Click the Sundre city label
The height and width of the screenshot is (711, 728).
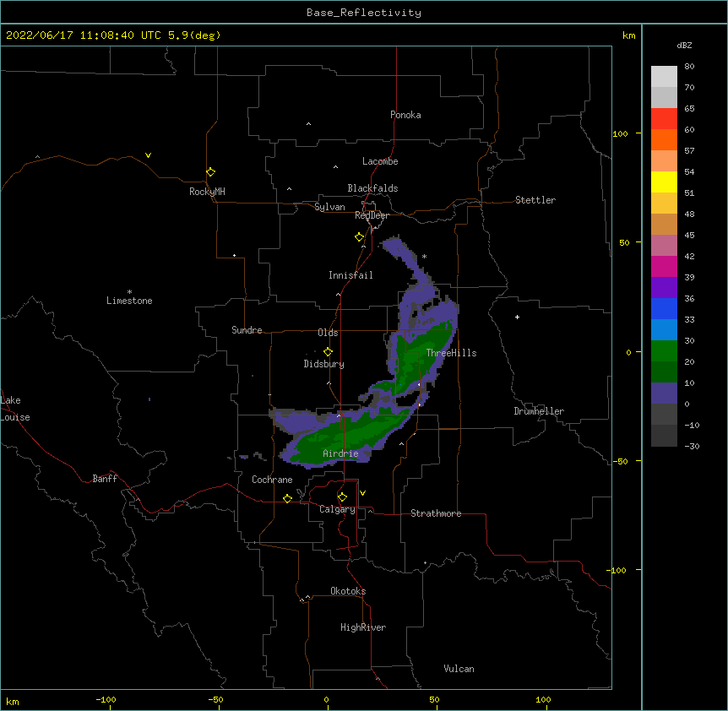247,330
